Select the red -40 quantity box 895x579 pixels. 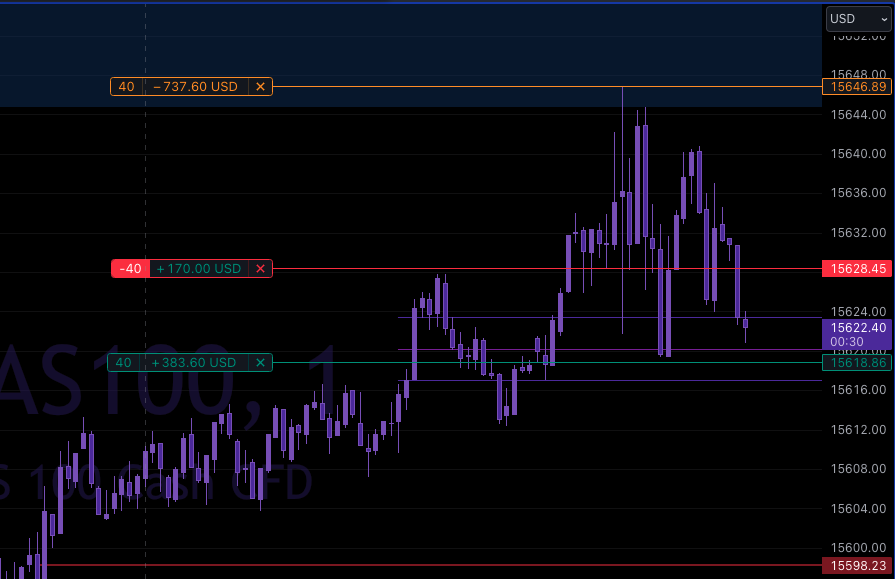(x=131, y=268)
